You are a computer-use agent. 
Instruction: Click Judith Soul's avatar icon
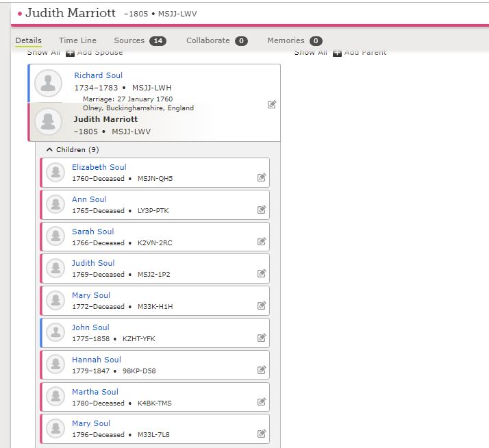pyautogui.click(x=55, y=268)
